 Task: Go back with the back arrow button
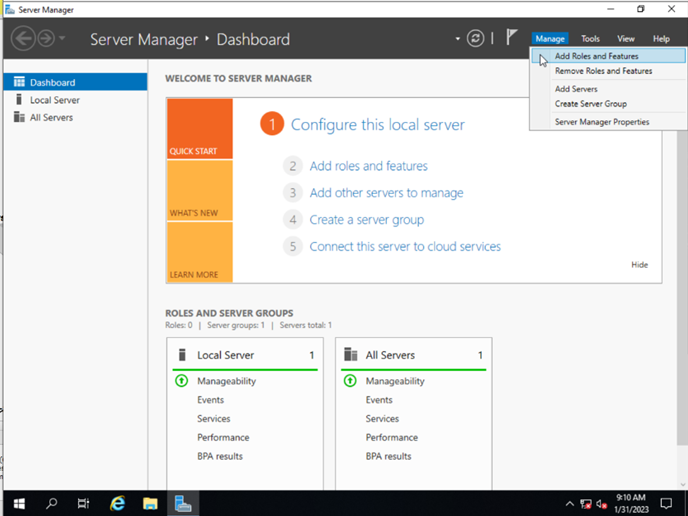coord(23,39)
